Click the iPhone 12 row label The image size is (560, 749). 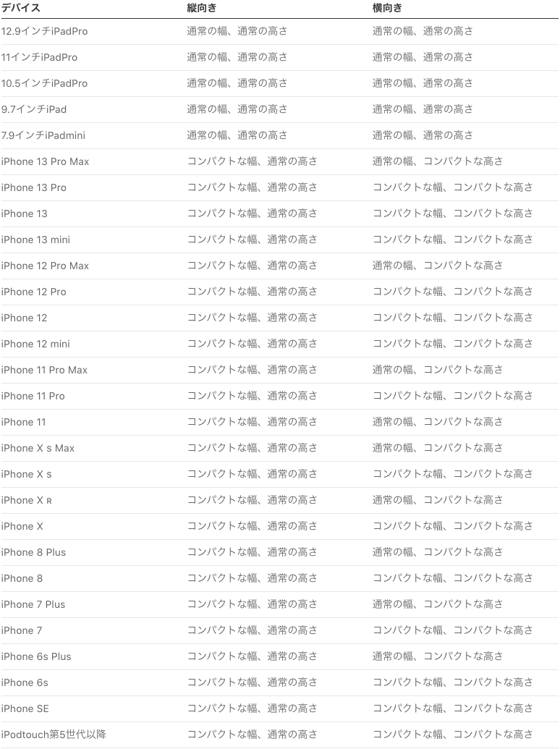(25, 318)
